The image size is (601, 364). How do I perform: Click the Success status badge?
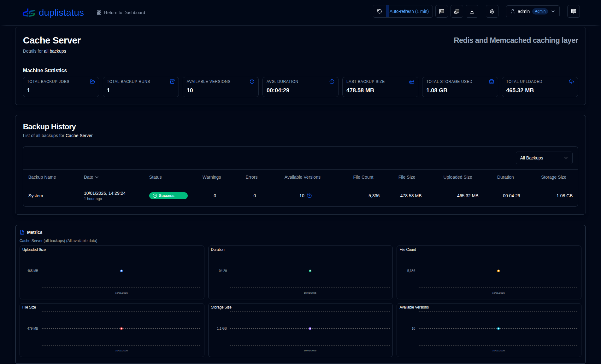pyautogui.click(x=168, y=196)
